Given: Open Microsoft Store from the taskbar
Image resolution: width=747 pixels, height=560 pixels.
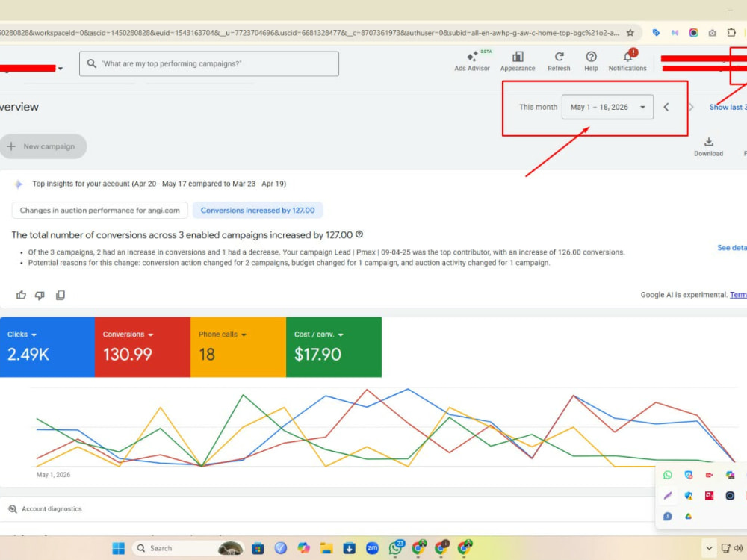Looking at the screenshot, I should (x=258, y=548).
